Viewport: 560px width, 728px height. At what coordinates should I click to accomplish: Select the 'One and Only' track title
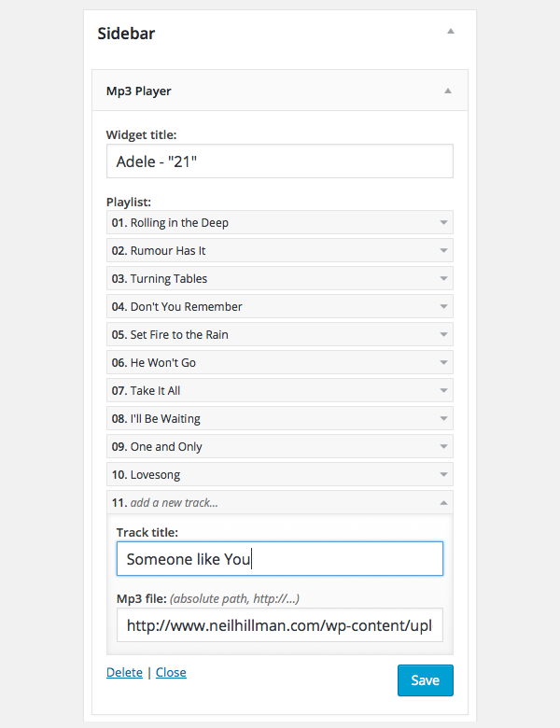click(166, 447)
